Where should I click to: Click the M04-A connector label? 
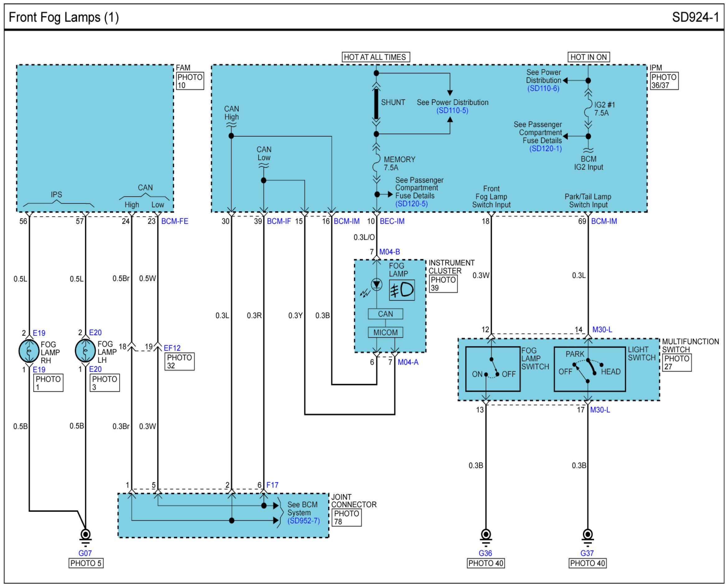coord(408,362)
